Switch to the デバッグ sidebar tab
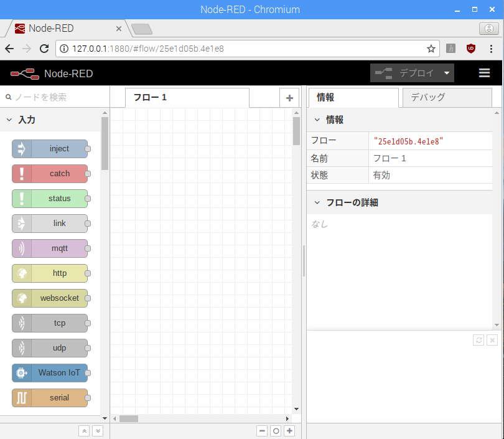 447,98
